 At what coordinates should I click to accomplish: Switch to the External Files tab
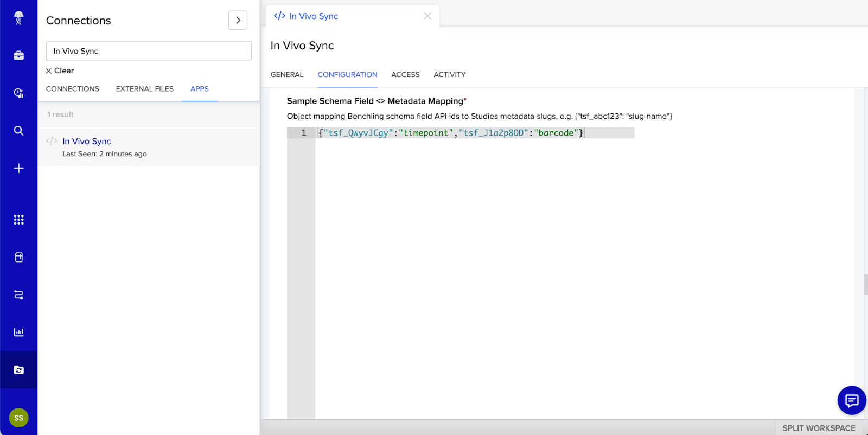[145, 89]
